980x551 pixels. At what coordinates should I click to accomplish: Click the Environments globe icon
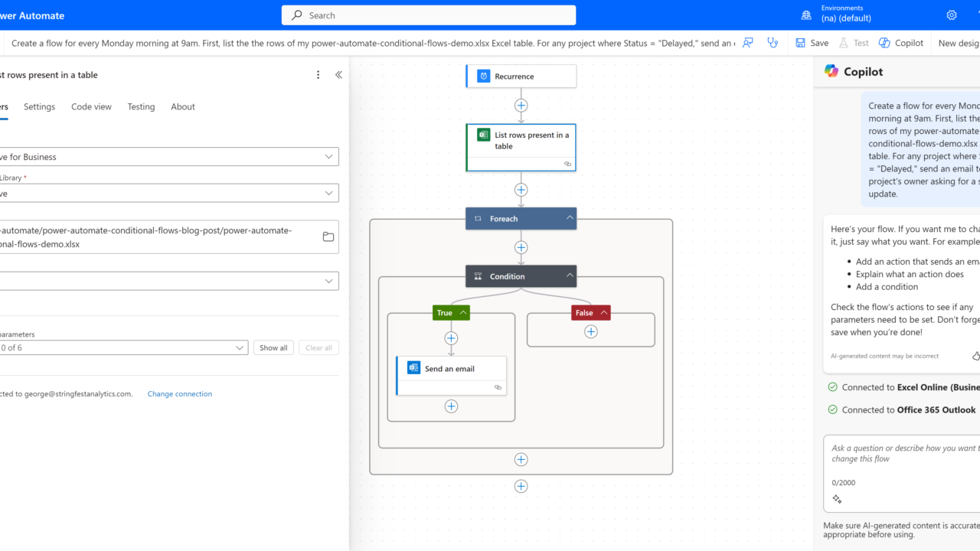click(806, 15)
